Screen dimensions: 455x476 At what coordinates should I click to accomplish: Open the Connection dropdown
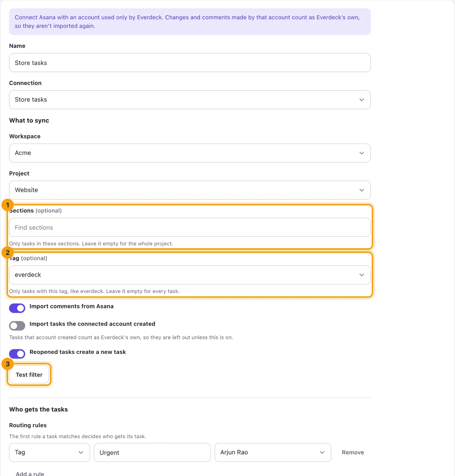[190, 100]
